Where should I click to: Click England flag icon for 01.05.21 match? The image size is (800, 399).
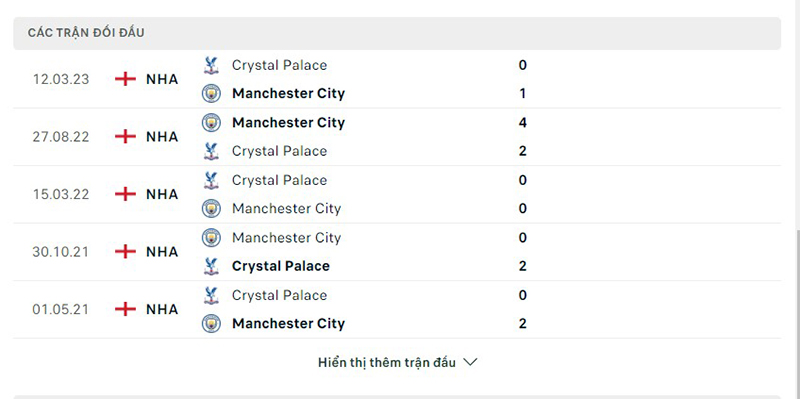pyautogui.click(x=126, y=309)
